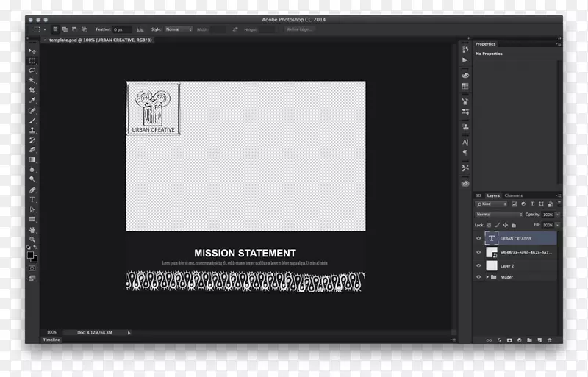Image resolution: width=588 pixels, height=377 pixels.
Task: Toggle lock transparent pixels
Action: click(x=489, y=225)
